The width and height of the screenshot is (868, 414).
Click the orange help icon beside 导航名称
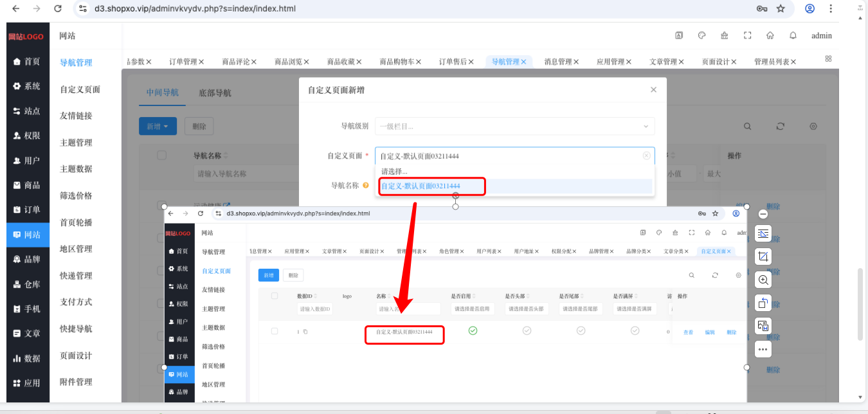pyautogui.click(x=366, y=186)
